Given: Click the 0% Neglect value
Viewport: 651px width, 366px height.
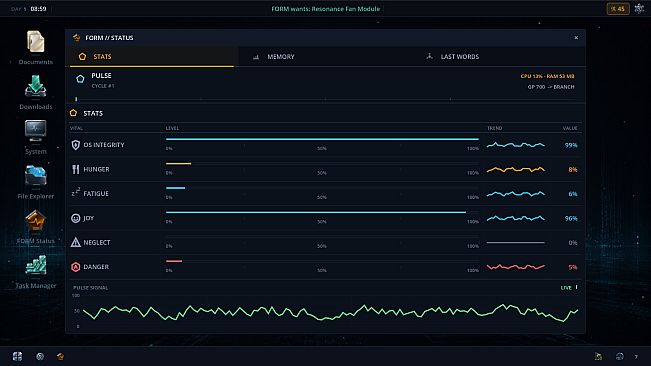Looking at the screenshot, I should point(573,243).
